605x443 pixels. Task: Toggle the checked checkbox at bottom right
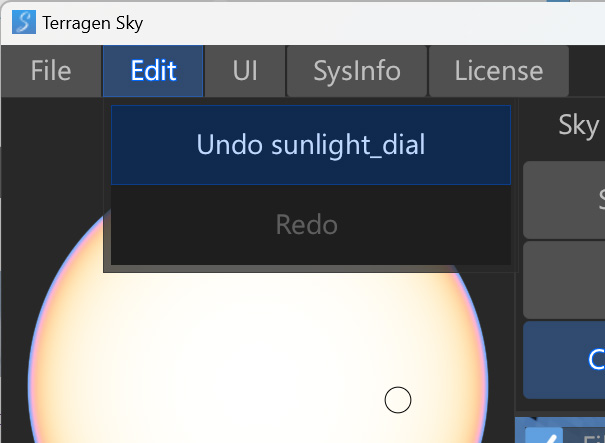click(544, 436)
